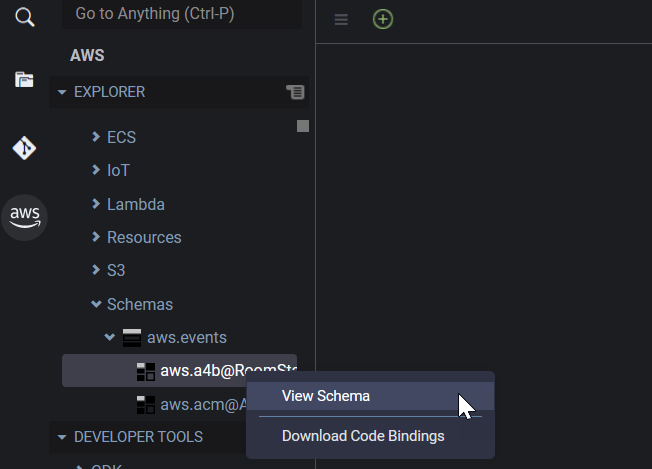Screen dimensions: 652x469
Task: Open the Source Control git icon
Action: pyautogui.click(x=24, y=149)
